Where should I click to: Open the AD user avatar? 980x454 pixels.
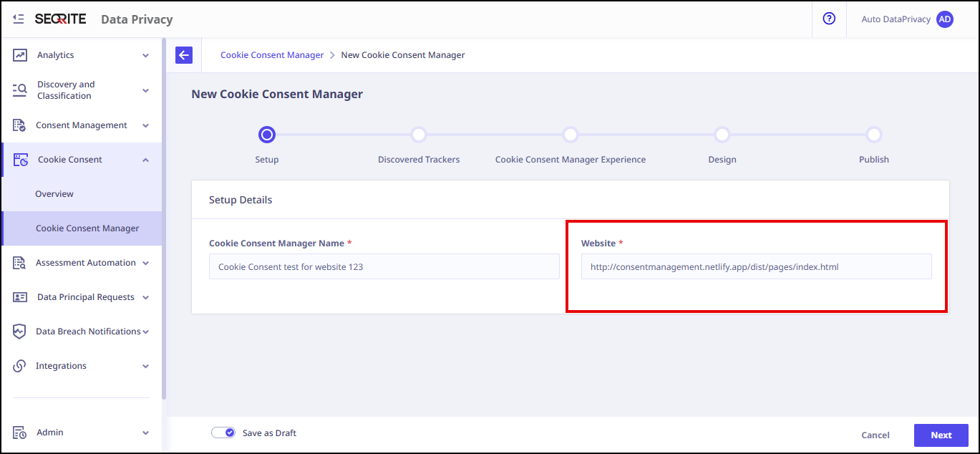pyautogui.click(x=945, y=19)
